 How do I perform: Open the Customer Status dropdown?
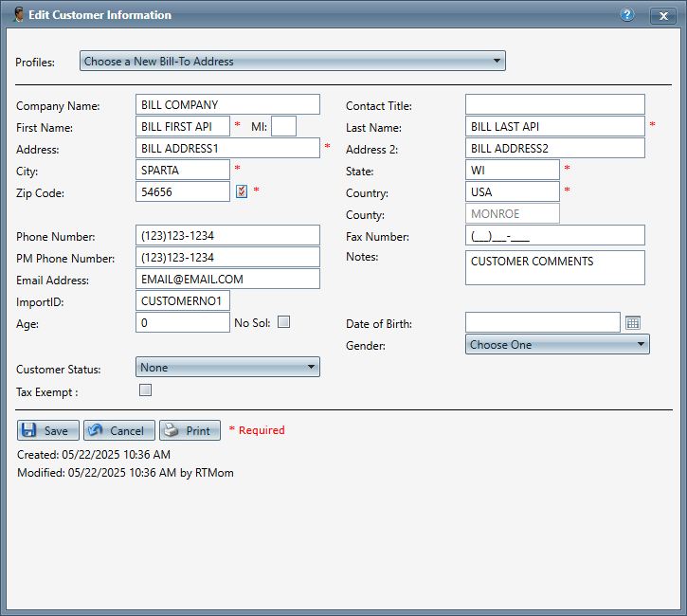pyautogui.click(x=227, y=368)
